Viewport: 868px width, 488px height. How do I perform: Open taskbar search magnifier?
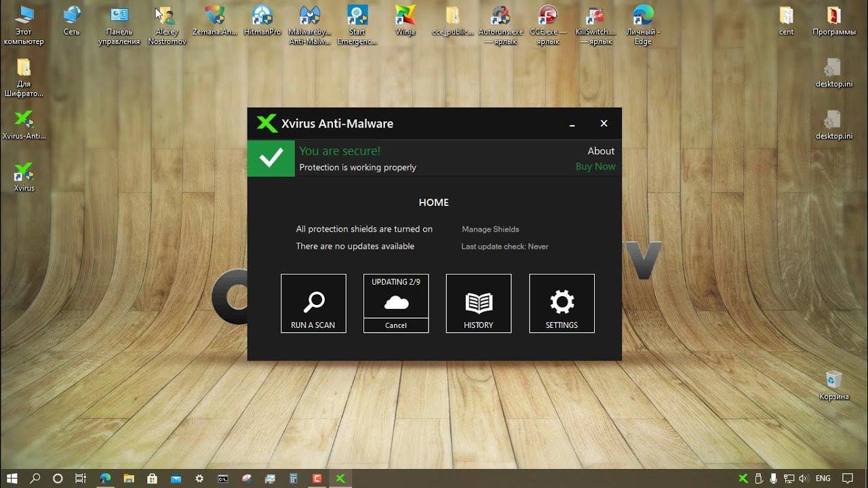[x=35, y=478]
